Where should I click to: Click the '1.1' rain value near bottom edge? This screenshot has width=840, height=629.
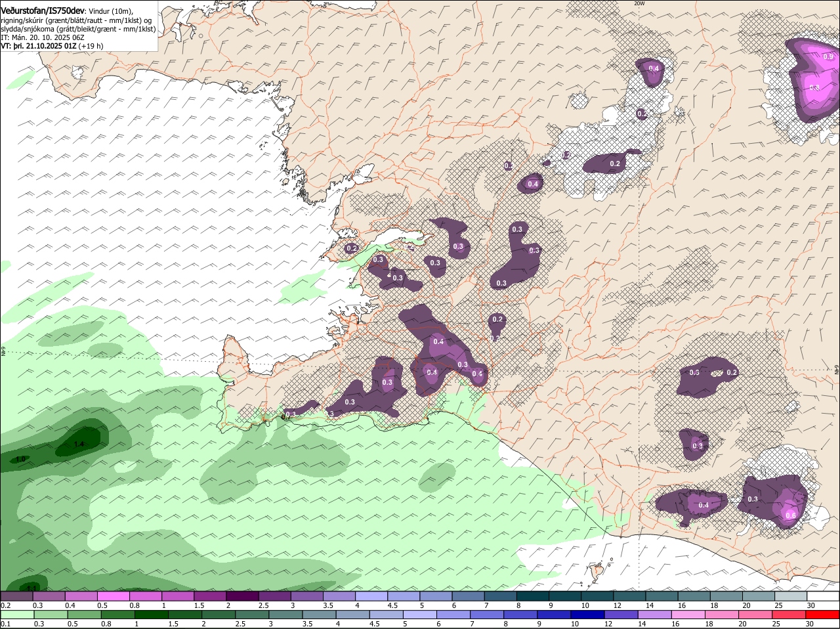point(33,587)
